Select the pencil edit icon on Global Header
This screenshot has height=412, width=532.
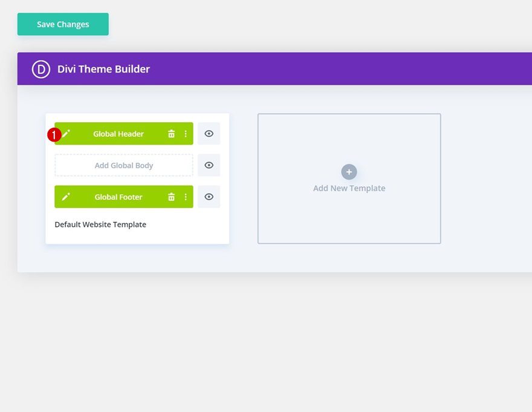coord(66,134)
